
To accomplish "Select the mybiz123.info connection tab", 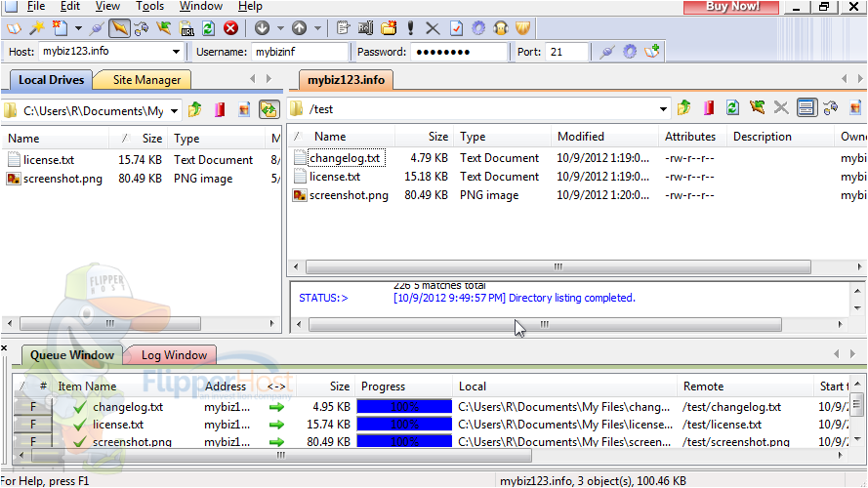I will (x=346, y=80).
